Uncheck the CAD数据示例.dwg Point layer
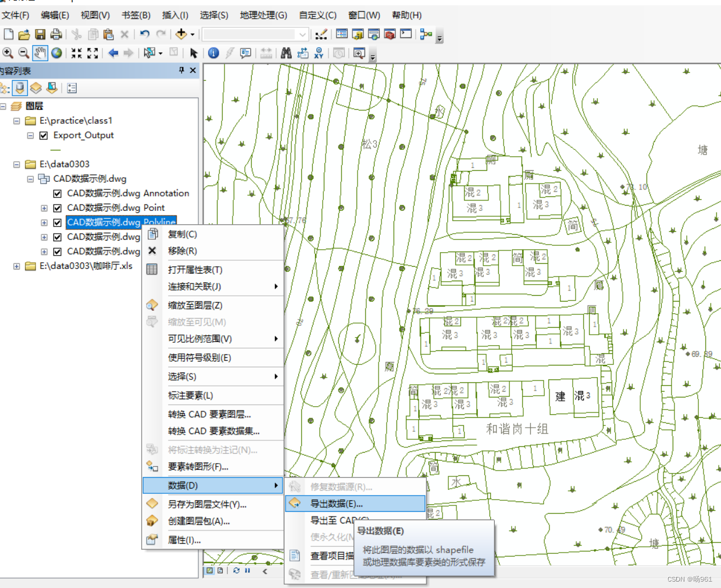 coord(57,207)
